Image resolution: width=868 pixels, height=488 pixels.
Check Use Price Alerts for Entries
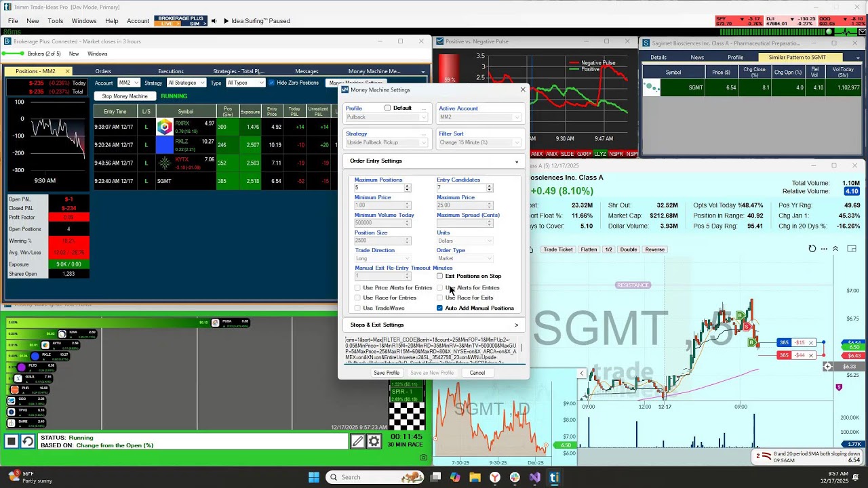point(357,288)
